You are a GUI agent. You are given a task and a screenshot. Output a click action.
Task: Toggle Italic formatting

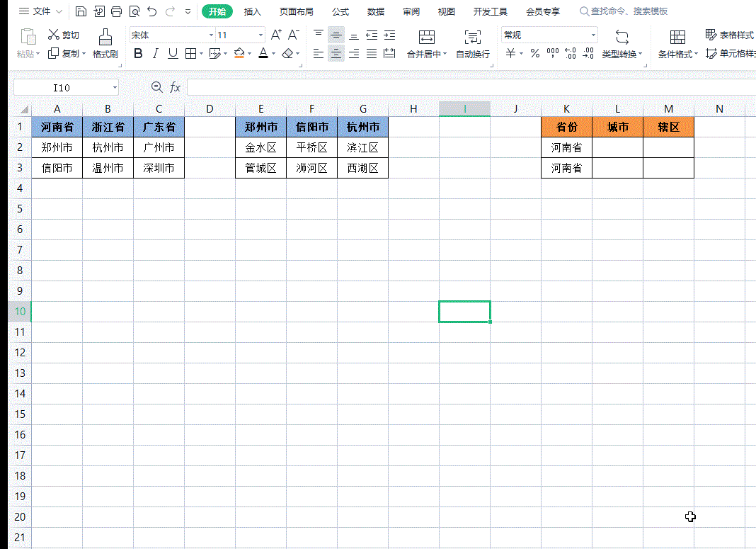coord(155,54)
